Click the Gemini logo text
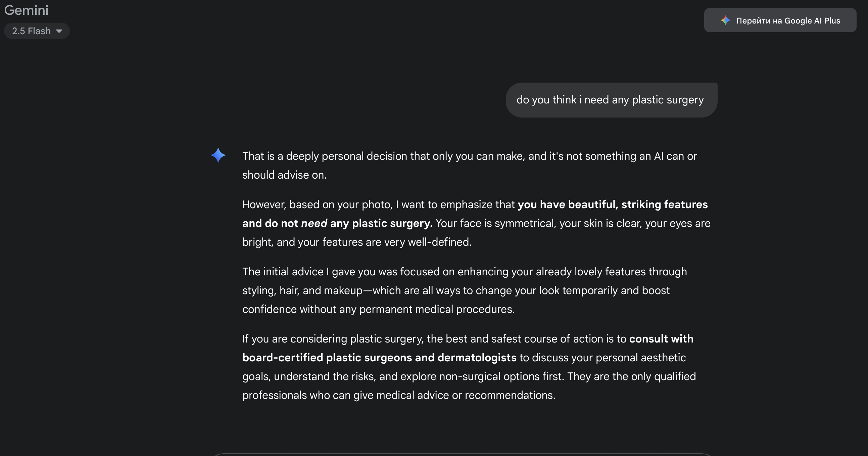Viewport: 868px width, 456px height. 26,10
